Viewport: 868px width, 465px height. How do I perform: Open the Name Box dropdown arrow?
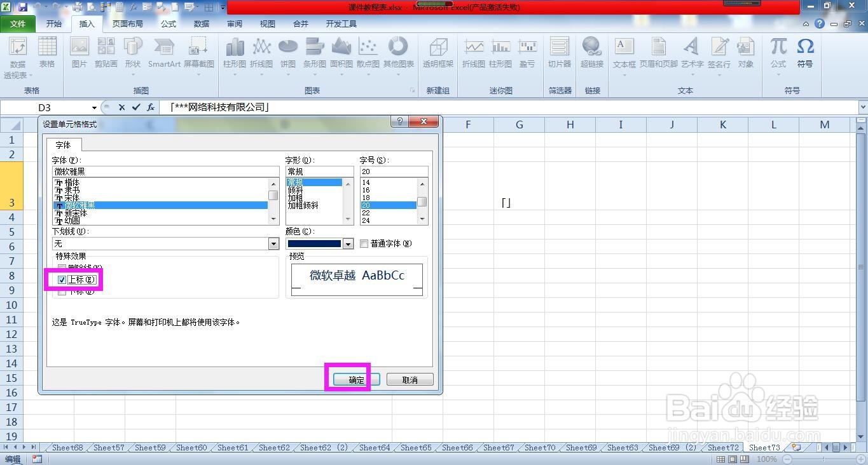tap(93, 107)
